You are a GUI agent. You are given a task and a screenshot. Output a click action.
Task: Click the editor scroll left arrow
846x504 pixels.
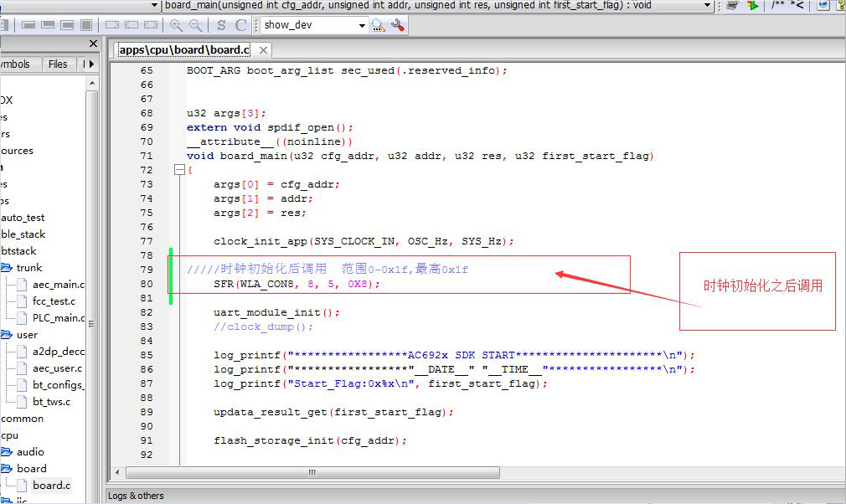click(117, 473)
